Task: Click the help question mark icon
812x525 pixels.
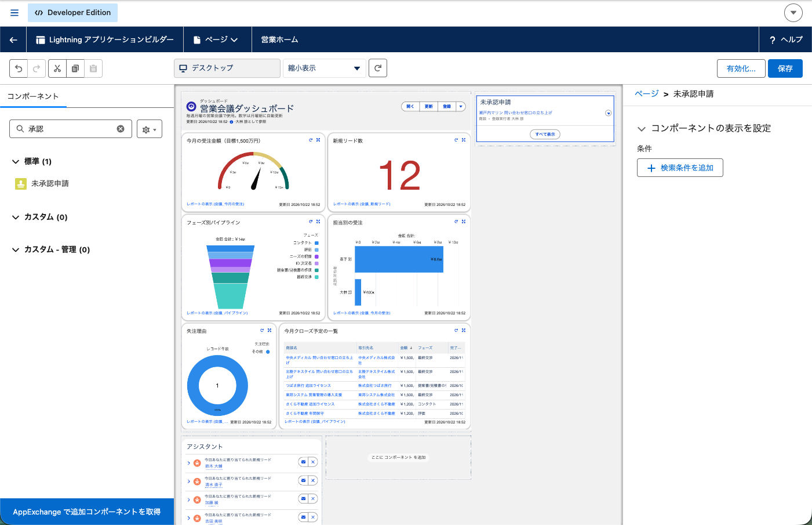Action: coord(772,40)
